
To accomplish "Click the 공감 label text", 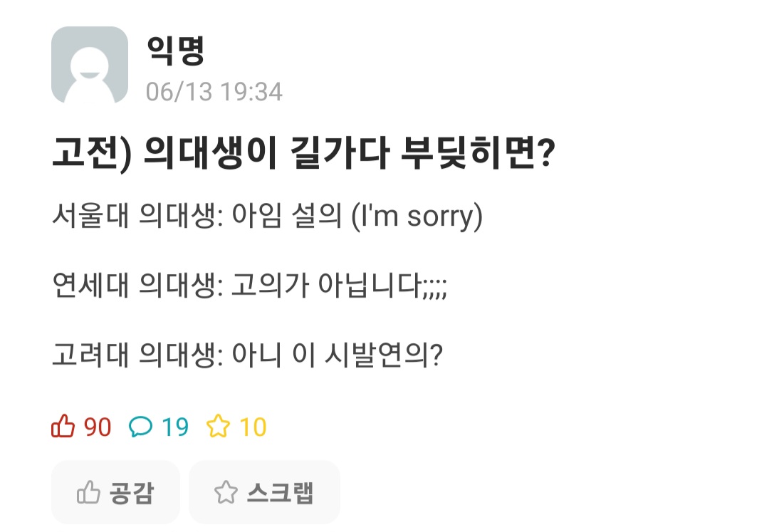I will click(x=132, y=492).
